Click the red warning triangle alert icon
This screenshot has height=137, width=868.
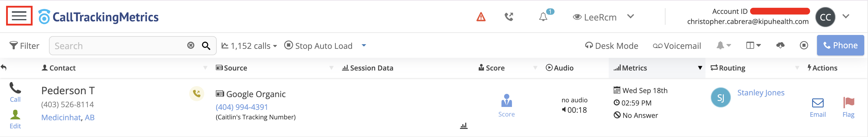pos(481,17)
